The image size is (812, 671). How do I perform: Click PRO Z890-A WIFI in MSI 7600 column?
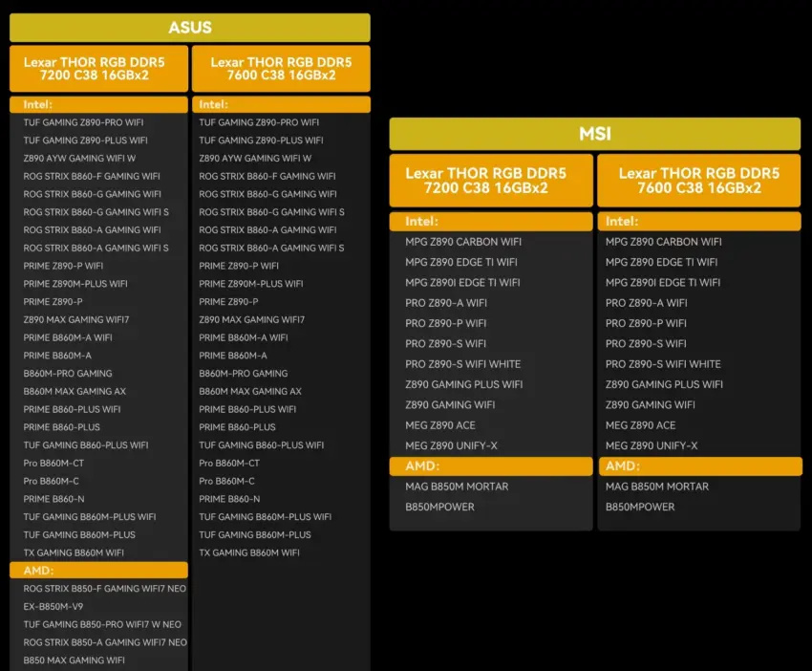pos(647,303)
